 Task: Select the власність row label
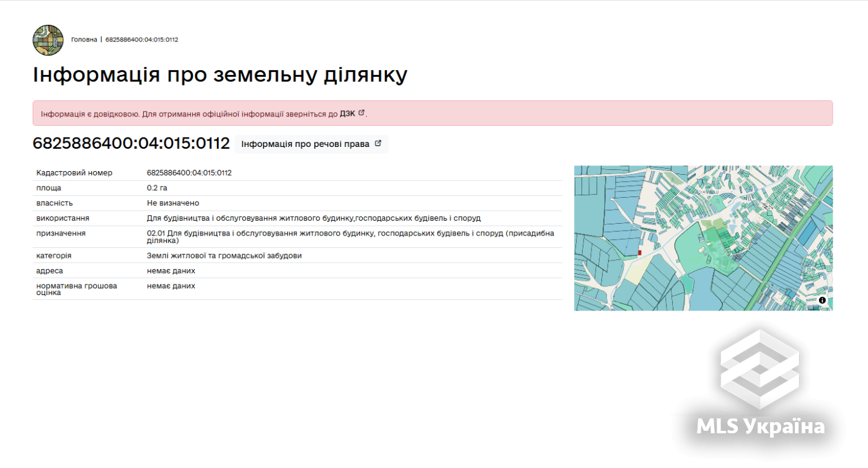[55, 203]
